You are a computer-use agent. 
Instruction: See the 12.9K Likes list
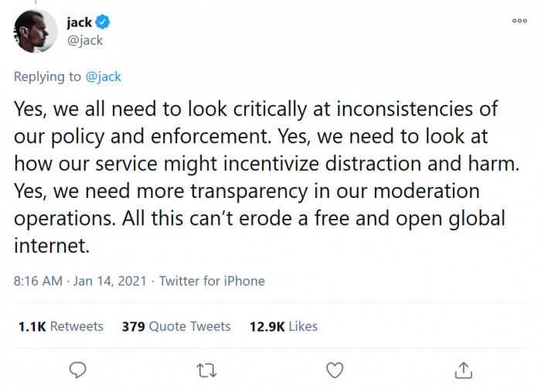click(283, 326)
